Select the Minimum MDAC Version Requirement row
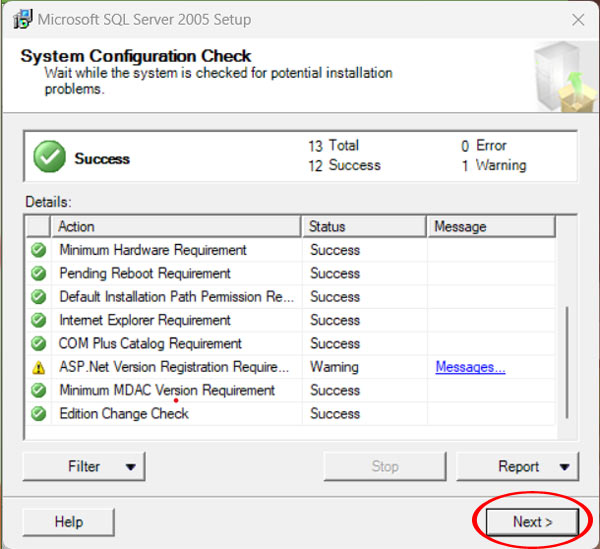 [291, 390]
